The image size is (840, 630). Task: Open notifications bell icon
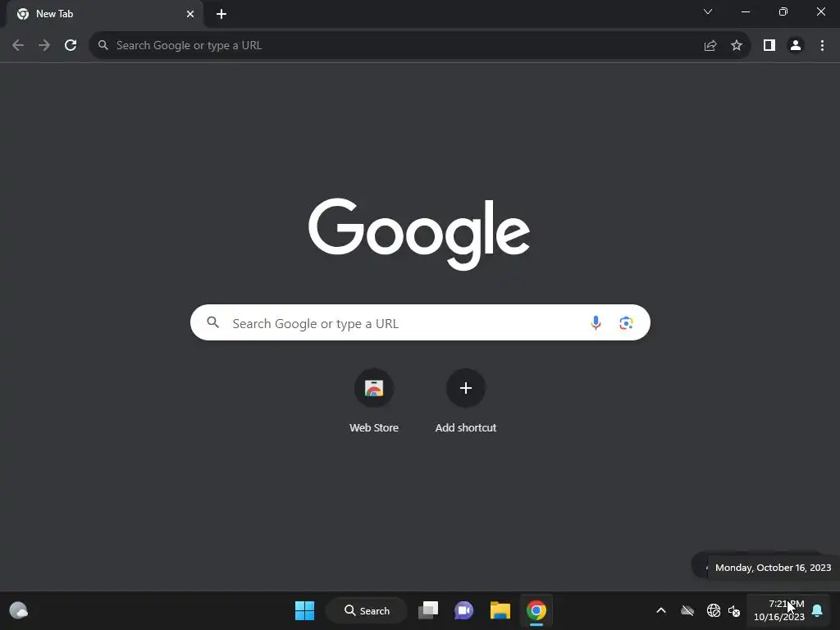[818, 610]
